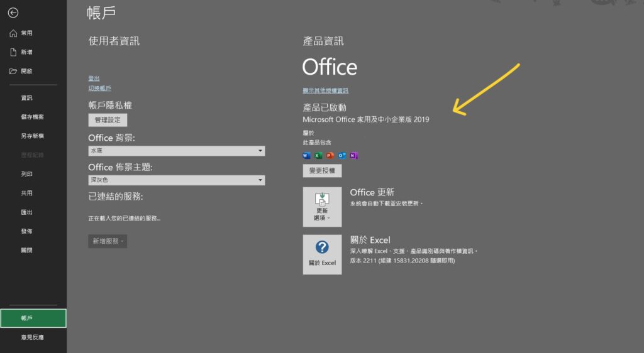Click the 登出 sign out link
The image size is (644, 353).
94,79
